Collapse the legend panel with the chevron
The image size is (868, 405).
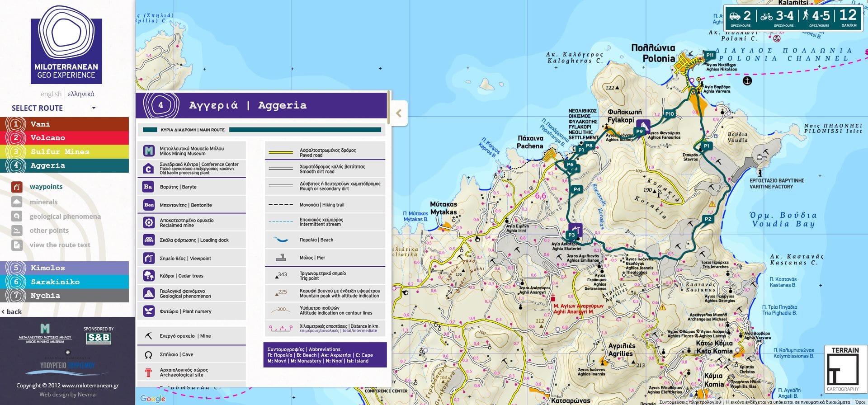(x=399, y=113)
